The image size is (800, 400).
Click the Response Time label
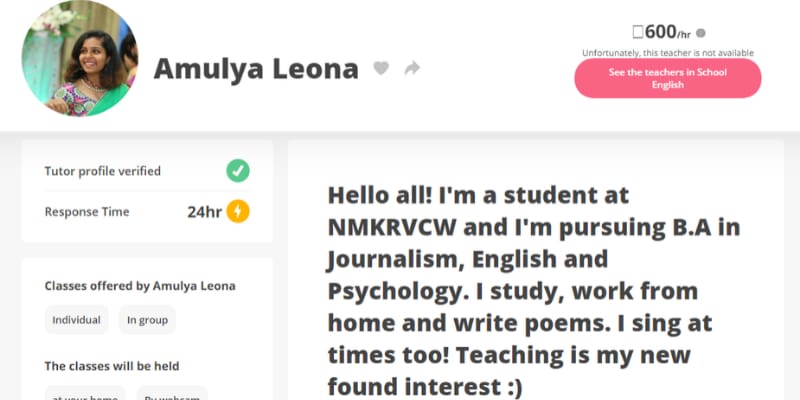87,212
